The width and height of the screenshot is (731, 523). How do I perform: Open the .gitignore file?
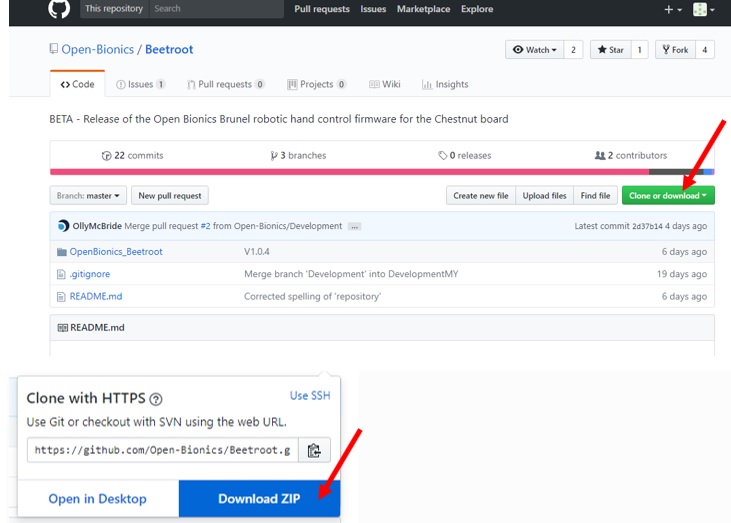click(x=90, y=274)
